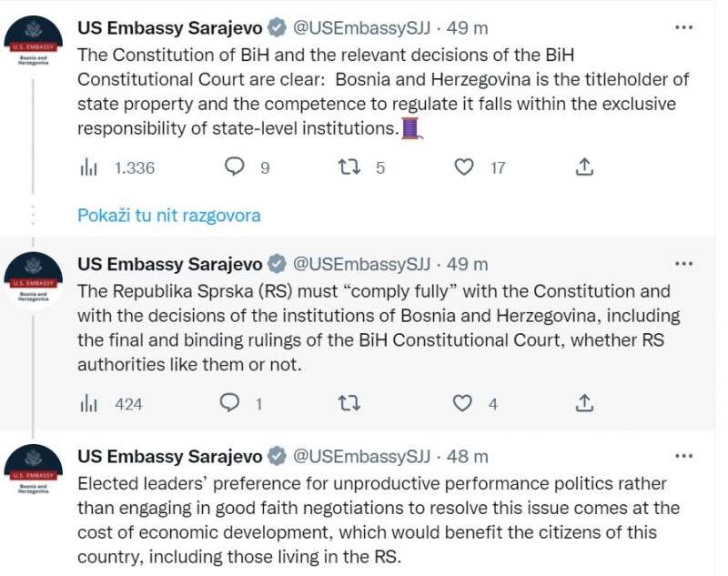Open @USEmbassySJJ handle on first tweet
The height and width of the screenshot is (576, 728).
tap(361, 27)
